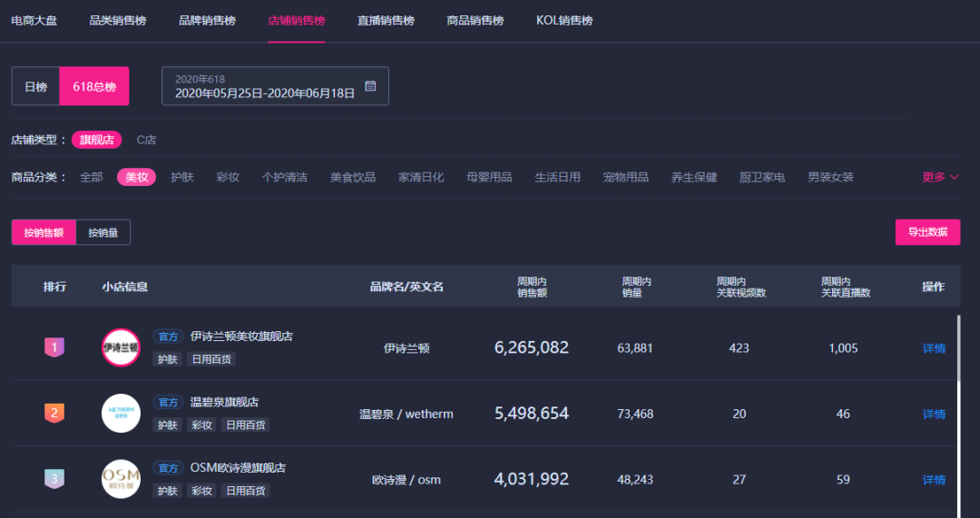Toggle to 日榜 ranking
This screenshot has width=980, height=518.
pyautogui.click(x=35, y=86)
